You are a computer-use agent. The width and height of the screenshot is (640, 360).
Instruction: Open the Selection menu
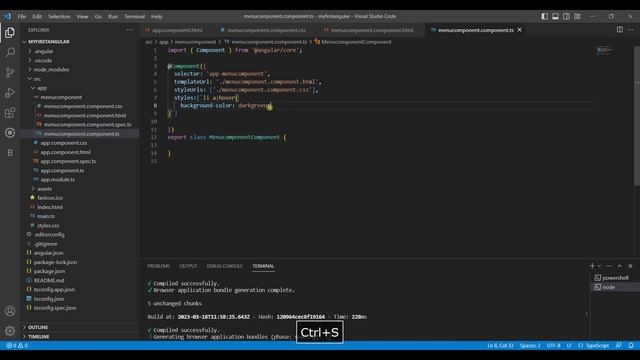point(59,17)
